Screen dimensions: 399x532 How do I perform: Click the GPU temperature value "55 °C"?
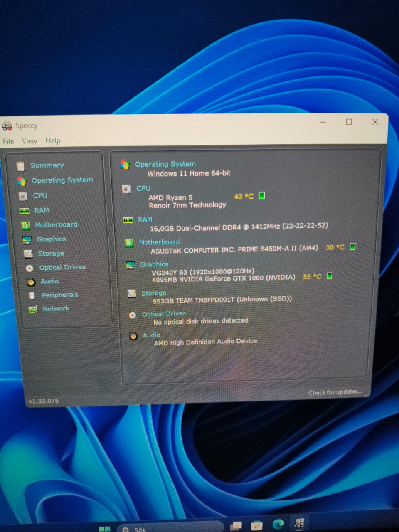312,276
